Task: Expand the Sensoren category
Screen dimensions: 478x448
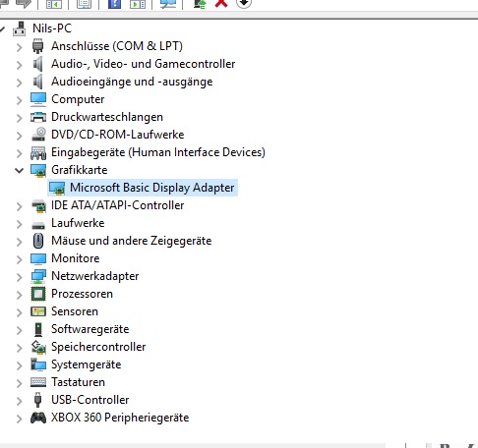Action: point(20,312)
